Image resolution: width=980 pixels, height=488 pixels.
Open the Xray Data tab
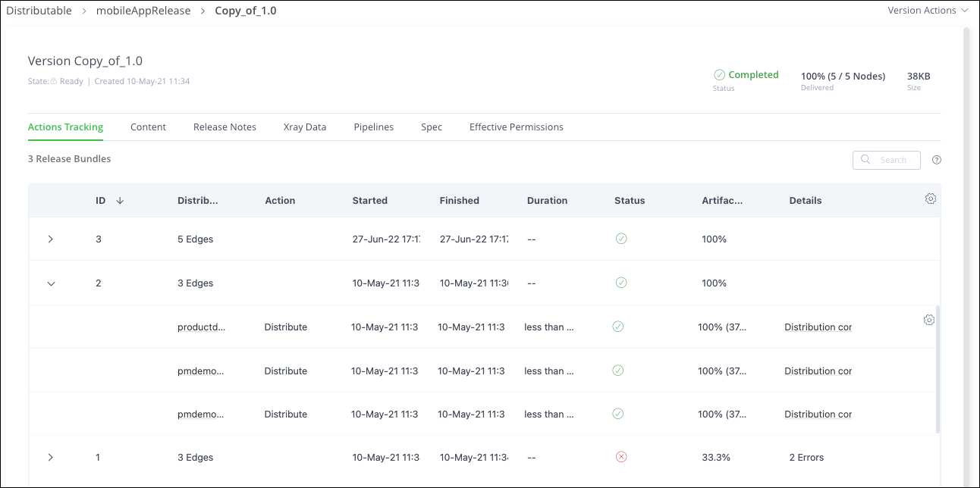coord(304,127)
